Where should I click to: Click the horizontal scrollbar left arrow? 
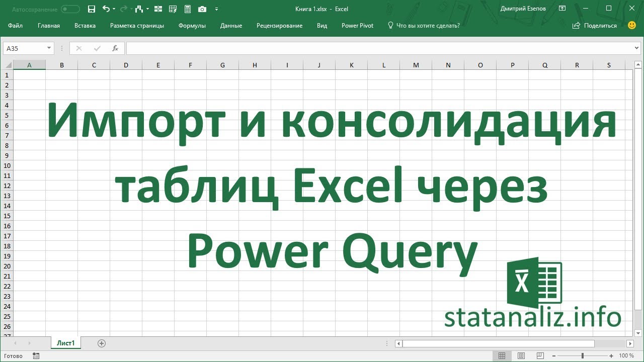[398, 343]
